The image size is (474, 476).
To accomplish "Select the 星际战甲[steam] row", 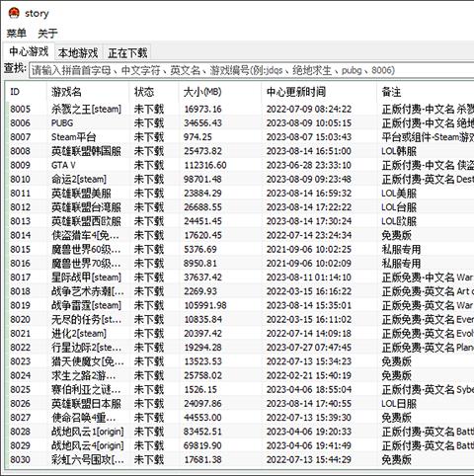I will pos(240,278).
